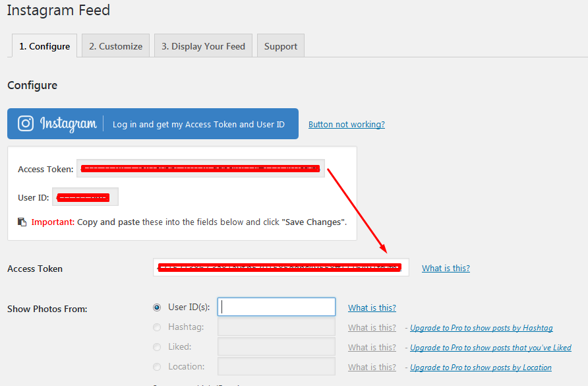Click Log in and get my Access Token button
Viewport: 588px width, 386px height.
pyautogui.click(x=153, y=124)
